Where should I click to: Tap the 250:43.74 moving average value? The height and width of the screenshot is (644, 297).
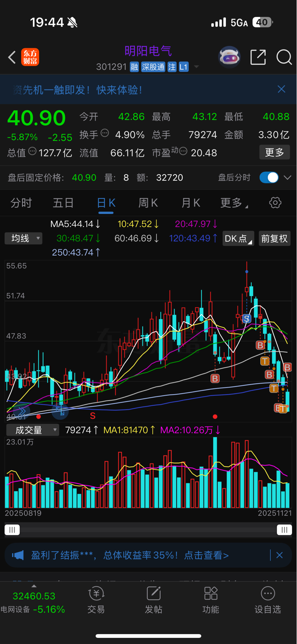(76, 253)
